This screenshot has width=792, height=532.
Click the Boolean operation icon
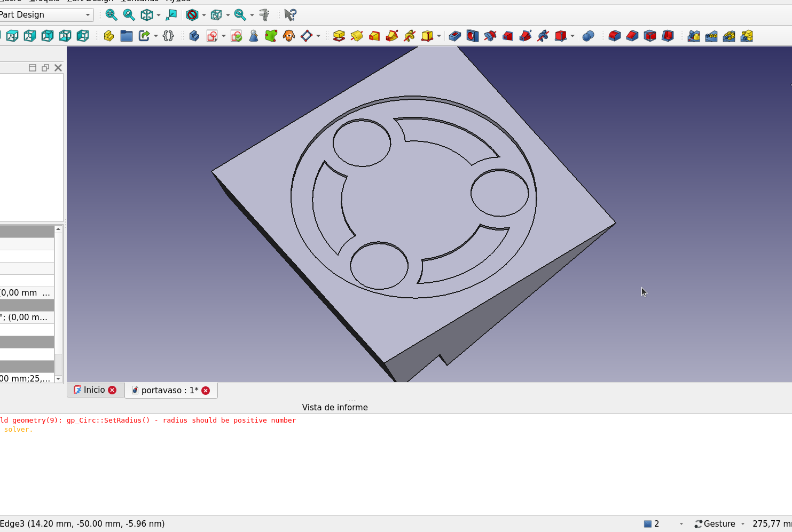[x=588, y=36]
